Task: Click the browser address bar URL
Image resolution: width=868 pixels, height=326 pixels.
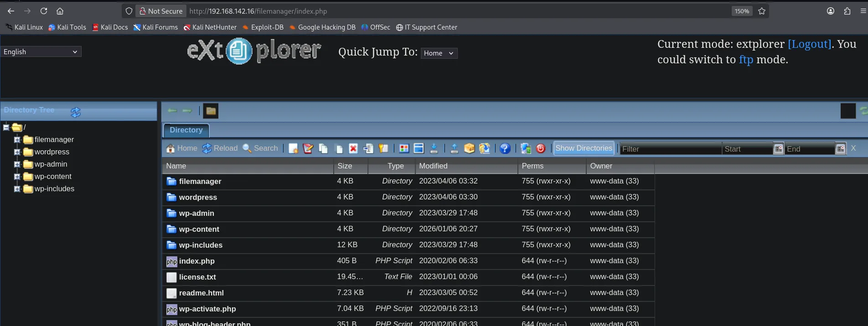Action: click(258, 11)
